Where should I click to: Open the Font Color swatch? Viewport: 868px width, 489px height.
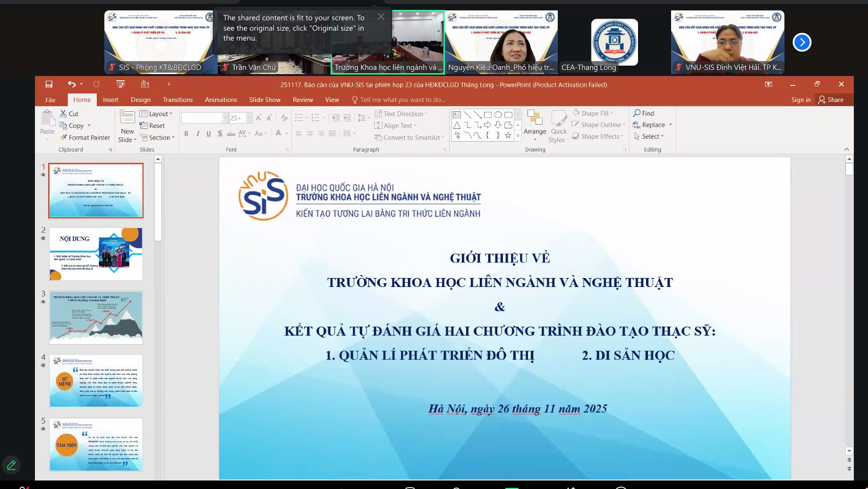[279, 134]
